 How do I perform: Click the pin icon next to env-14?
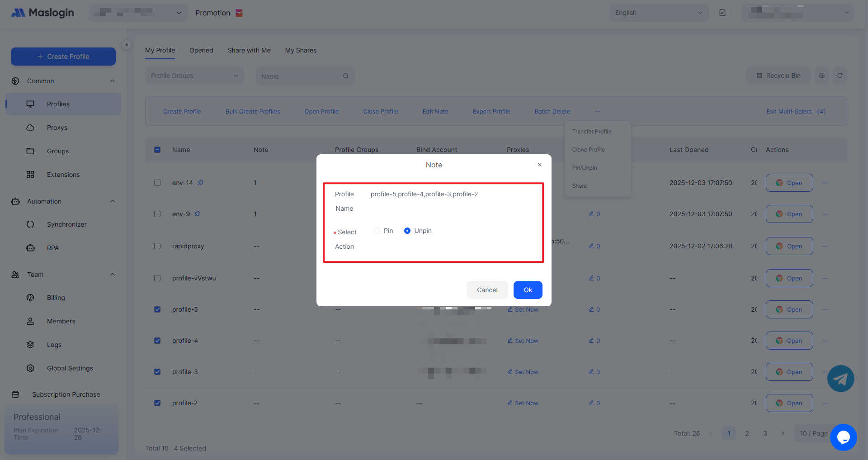(x=200, y=183)
